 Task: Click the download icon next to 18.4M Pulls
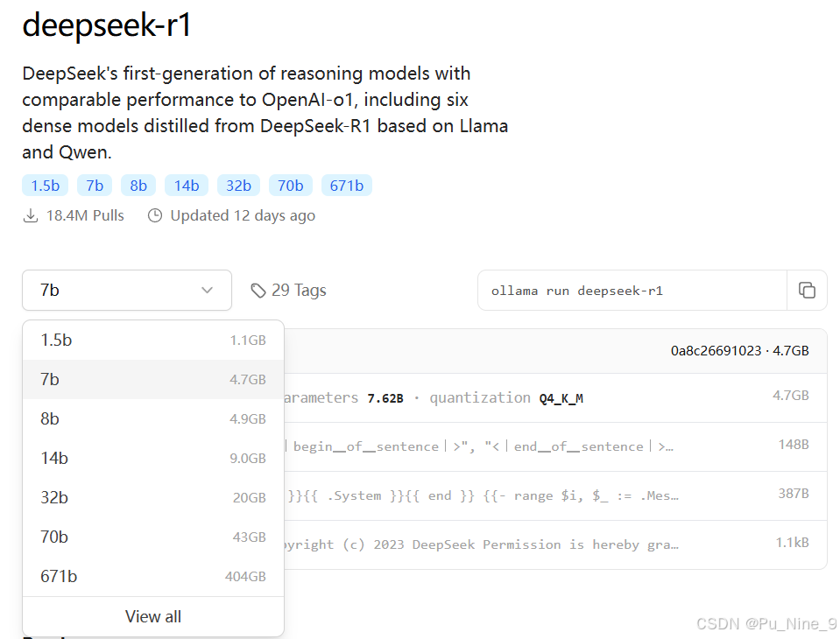coord(31,214)
